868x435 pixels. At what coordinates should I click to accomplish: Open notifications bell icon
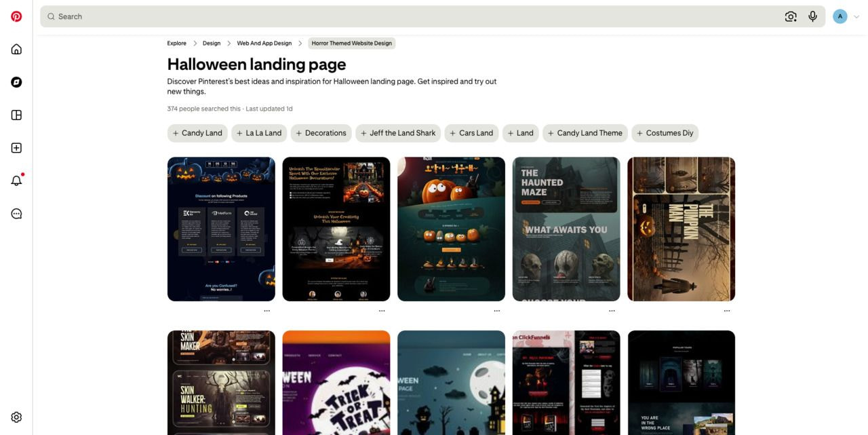coord(16,181)
